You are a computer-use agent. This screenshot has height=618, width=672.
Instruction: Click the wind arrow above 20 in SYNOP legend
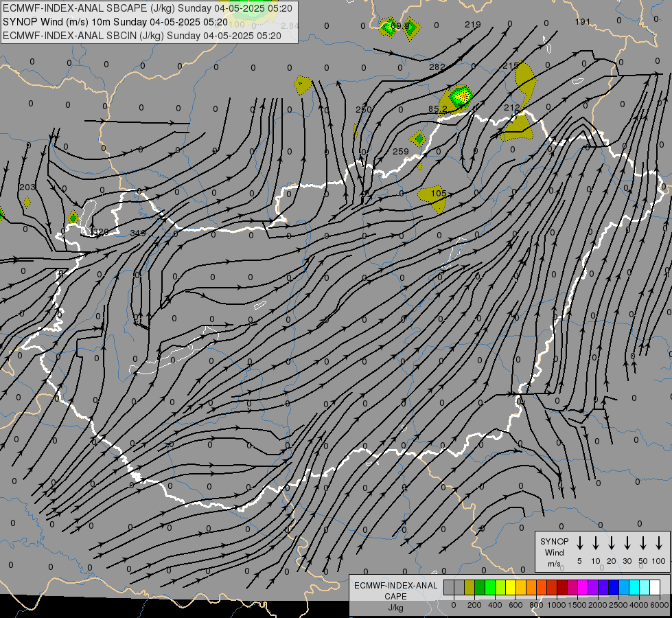[612, 543]
